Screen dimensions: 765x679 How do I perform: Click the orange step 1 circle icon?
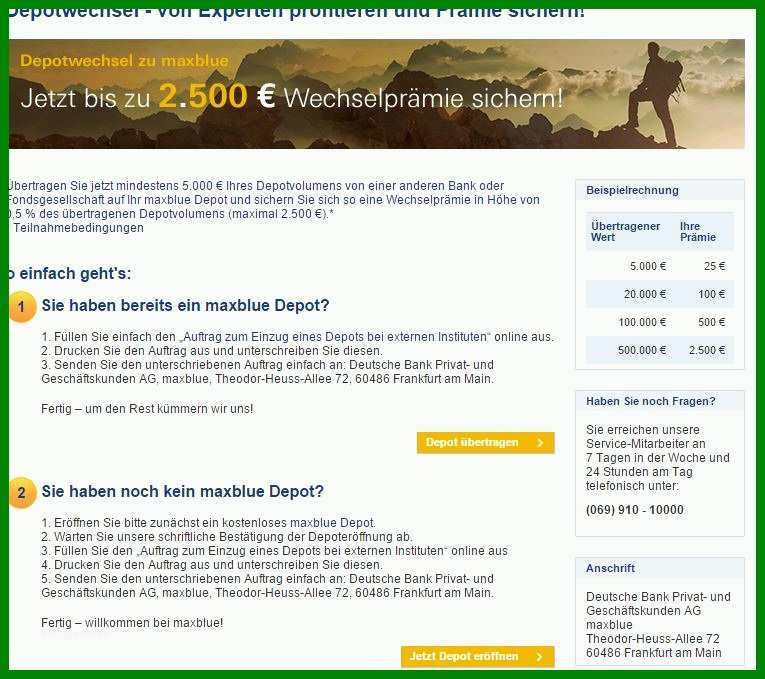pos(21,307)
